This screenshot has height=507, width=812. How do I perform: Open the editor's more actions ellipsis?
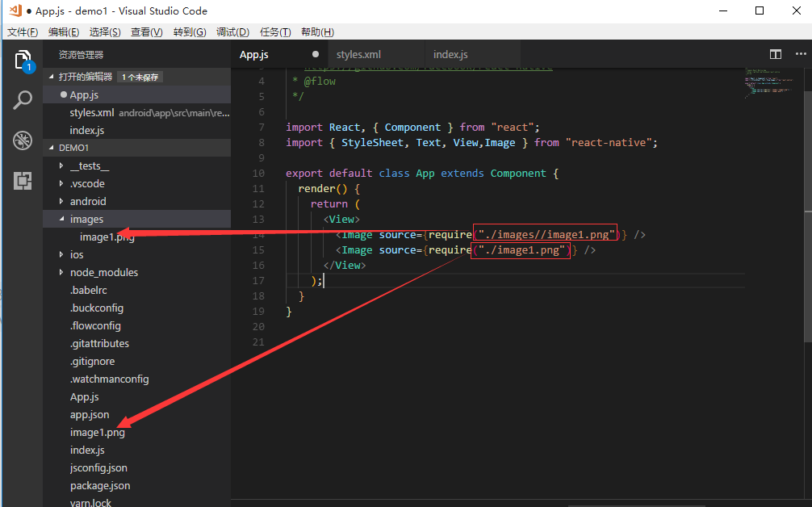tap(801, 54)
